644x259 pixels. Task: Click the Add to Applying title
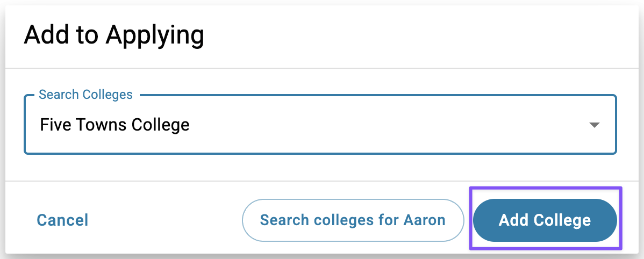[114, 35]
